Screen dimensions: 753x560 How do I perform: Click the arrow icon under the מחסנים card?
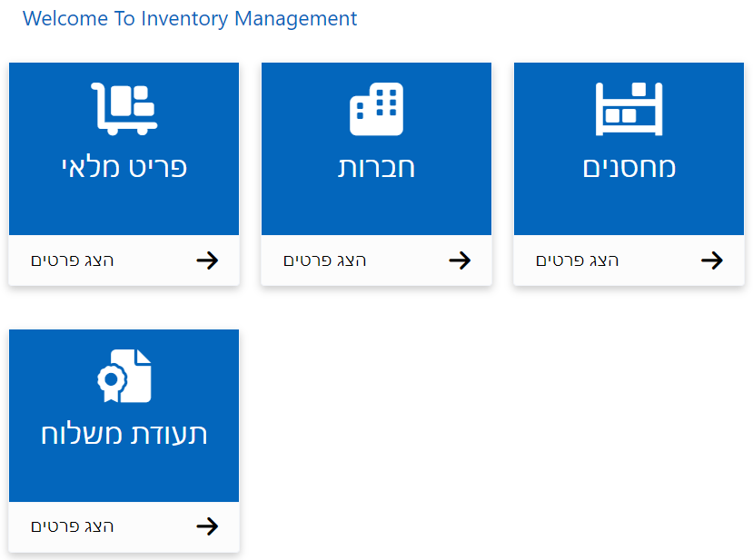(712, 260)
